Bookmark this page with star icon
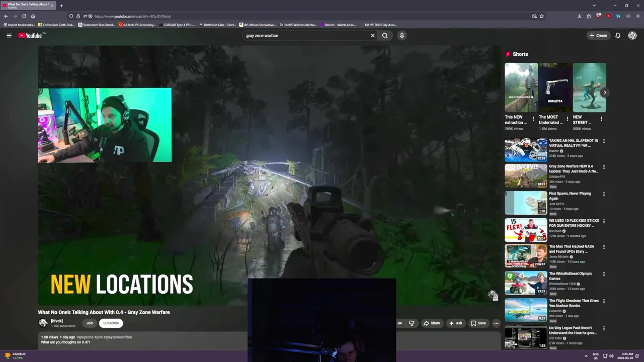 point(541,16)
